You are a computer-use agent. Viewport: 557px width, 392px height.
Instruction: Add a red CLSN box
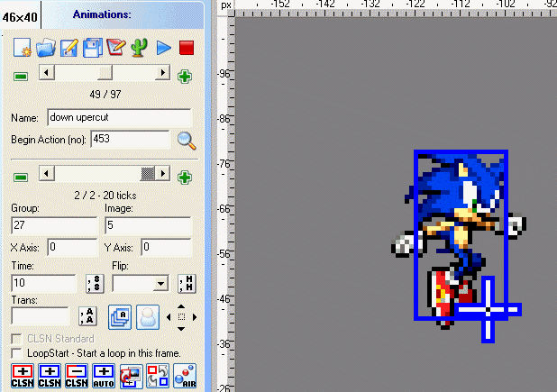point(23,376)
